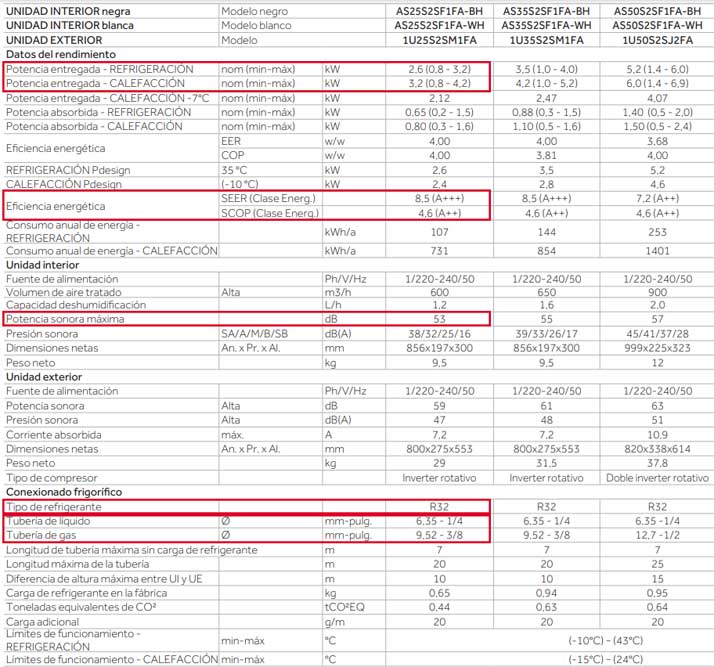Viewport: 714px width, 667px height.
Task: Click outdoor dimensions '820x338x614'
Action: [657, 449]
